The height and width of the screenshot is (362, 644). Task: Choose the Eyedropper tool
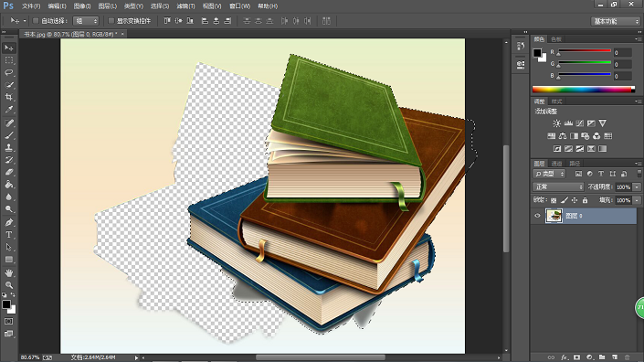pyautogui.click(x=9, y=110)
